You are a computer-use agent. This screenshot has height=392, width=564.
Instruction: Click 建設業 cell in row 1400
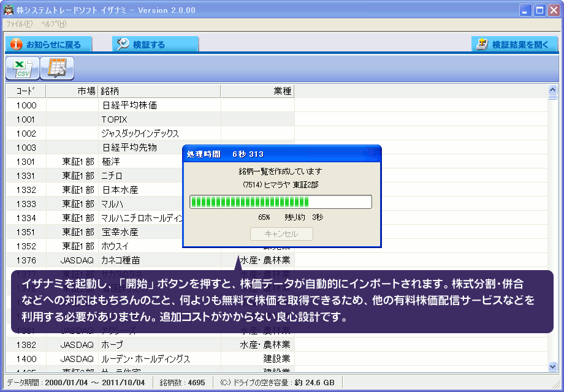pyautogui.click(x=257, y=358)
